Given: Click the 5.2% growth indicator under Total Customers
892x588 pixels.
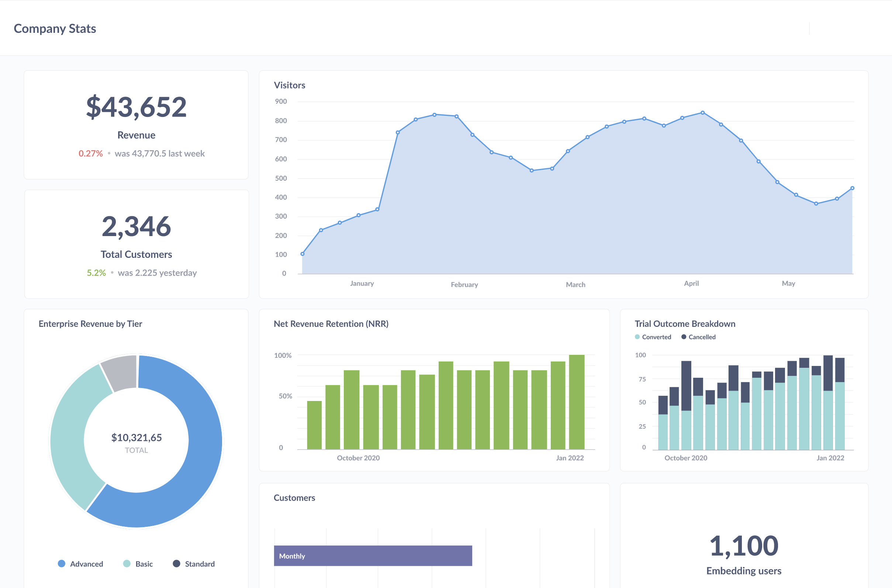Looking at the screenshot, I should click(96, 273).
